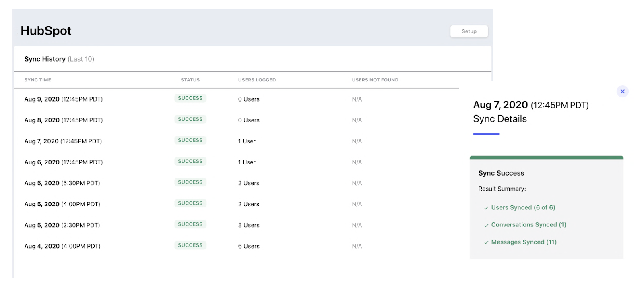Screen dimensions: 644x288
Task: Open the Aug 4, 2020 sync entry
Action: tap(237, 246)
